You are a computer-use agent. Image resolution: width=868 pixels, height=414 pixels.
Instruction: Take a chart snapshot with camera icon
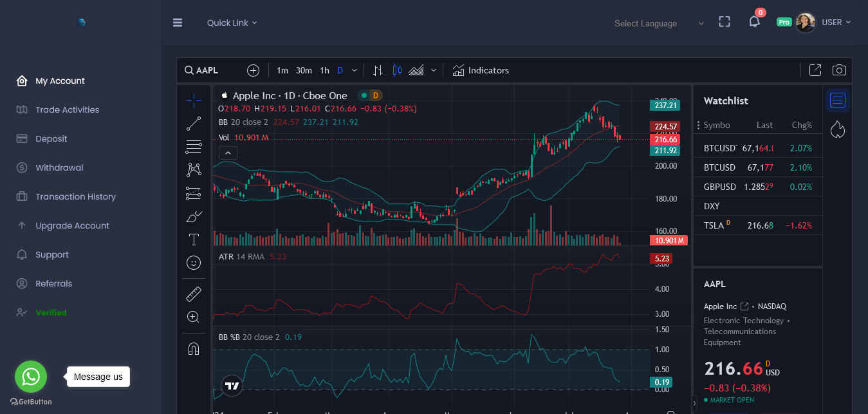click(839, 70)
